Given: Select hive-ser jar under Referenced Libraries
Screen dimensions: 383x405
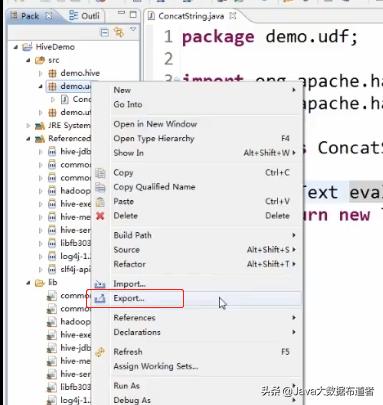Looking at the screenshot, I should click(69, 230).
